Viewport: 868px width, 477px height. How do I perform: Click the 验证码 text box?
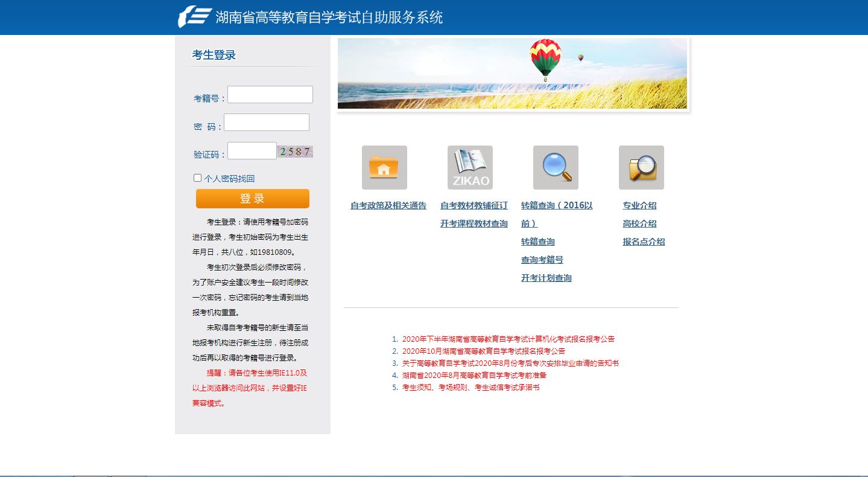click(252, 151)
